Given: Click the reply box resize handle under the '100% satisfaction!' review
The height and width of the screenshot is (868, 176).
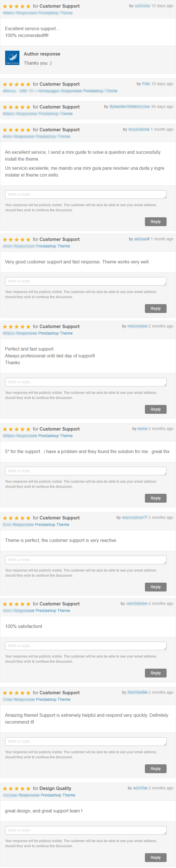Looking at the screenshot, I should pos(165,648).
